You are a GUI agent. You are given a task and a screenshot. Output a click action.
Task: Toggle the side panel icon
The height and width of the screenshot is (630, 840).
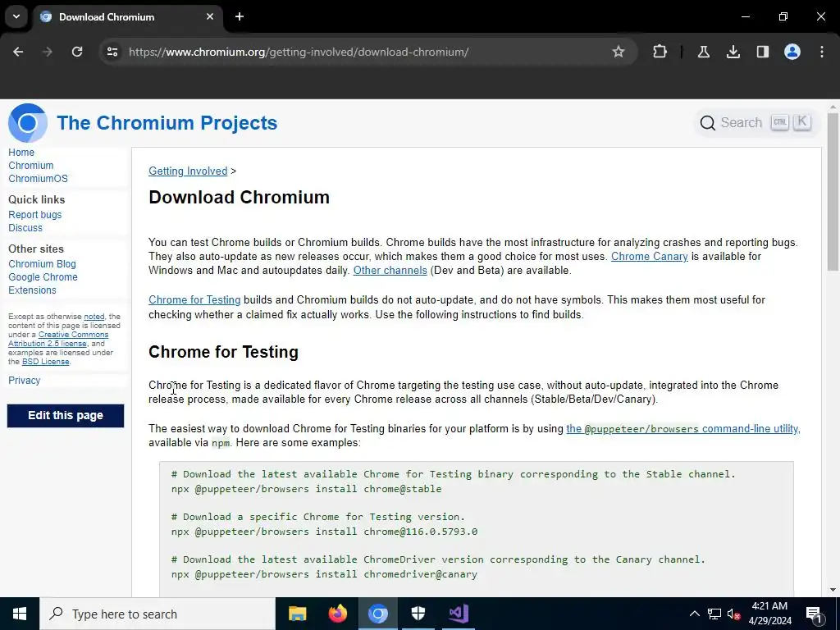(762, 52)
